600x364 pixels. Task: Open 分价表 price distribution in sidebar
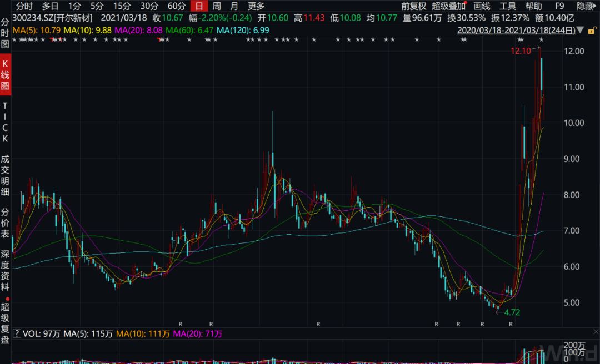(x=6, y=223)
